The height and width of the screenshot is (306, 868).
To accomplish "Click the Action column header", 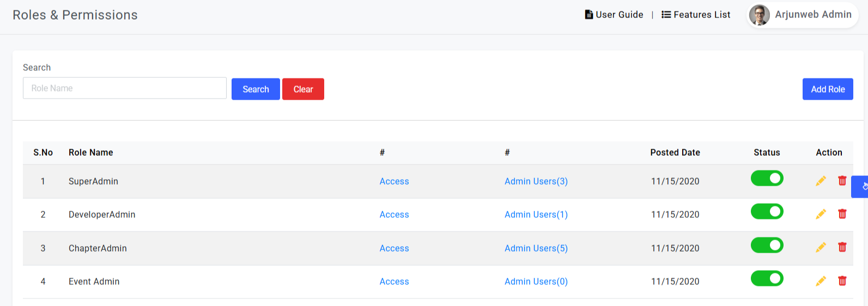I will pos(829,152).
